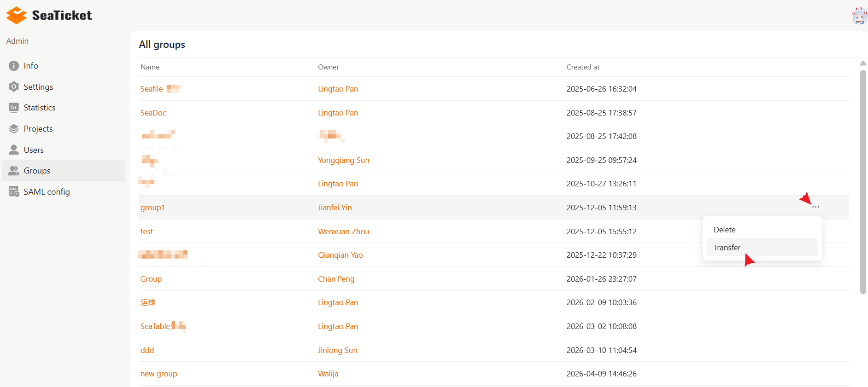
Task: Click date 2025-06-26 16:32:04
Action: pyautogui.click(x=601, y=89)
